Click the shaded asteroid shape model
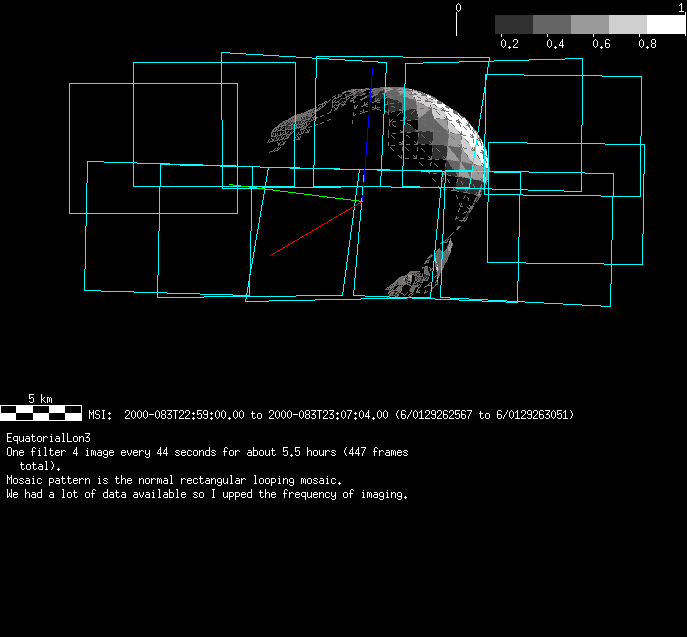Screen dimensions: 687x637 [x=440, y=130]
